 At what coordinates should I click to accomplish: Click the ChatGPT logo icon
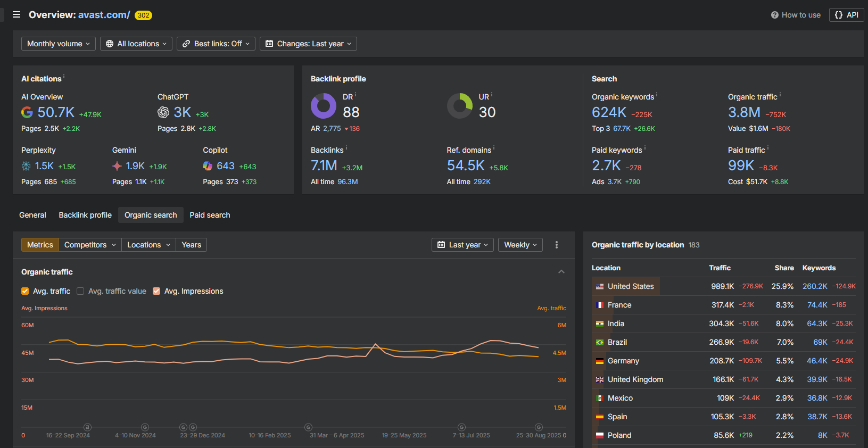[x=163, y=112]
